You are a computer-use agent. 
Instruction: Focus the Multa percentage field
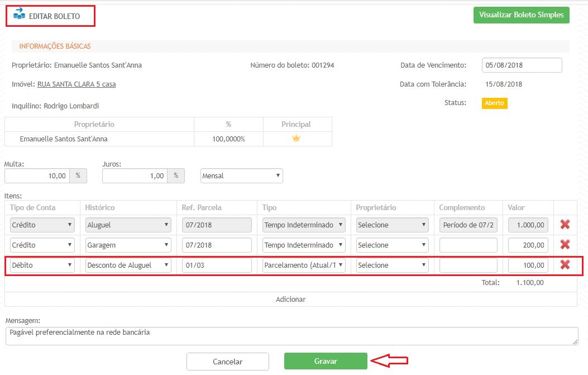click(x=37, y=175)
